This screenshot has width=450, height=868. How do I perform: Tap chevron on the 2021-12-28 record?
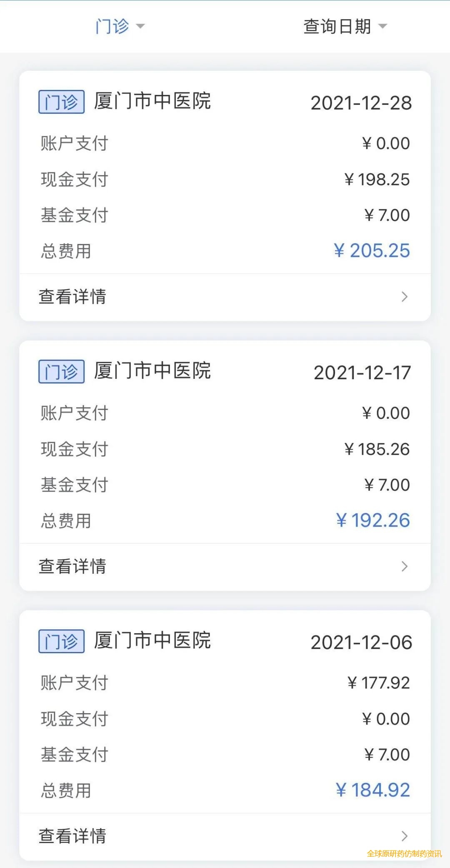tap(404, 297)
